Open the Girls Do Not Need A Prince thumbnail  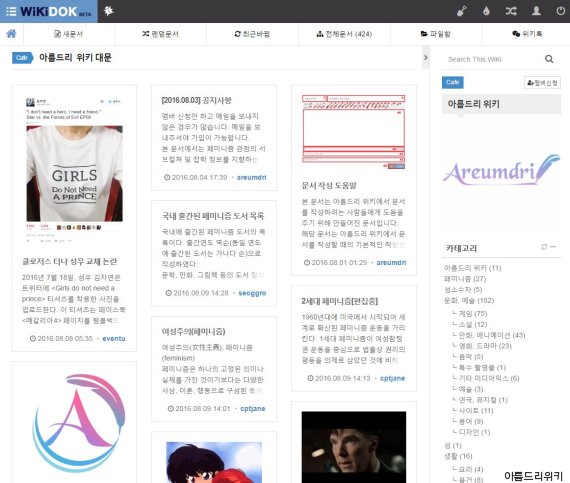pos(75,173)
